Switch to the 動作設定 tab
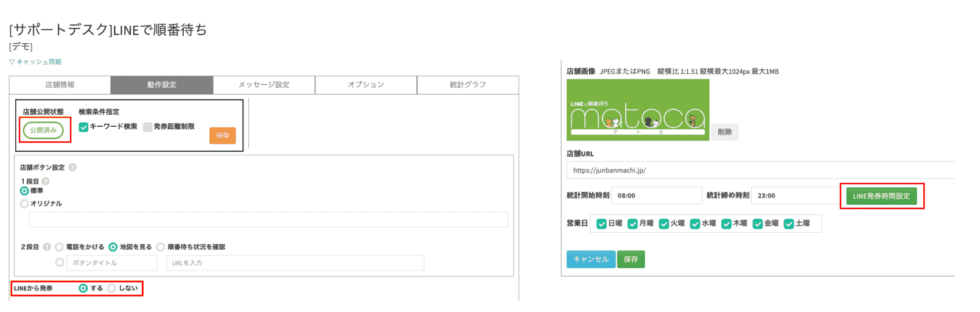Viewport: 980px width, 312px height. click(162, 85)
